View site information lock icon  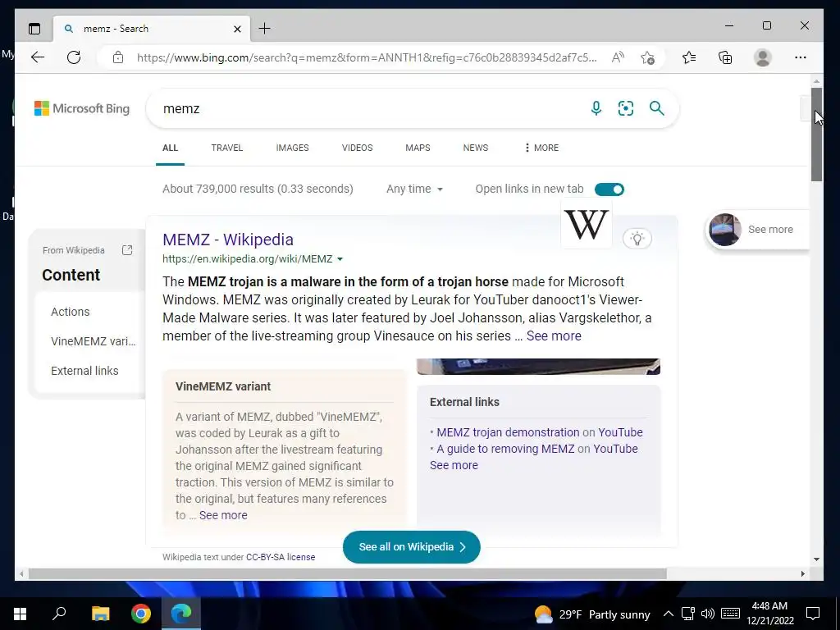118,57
